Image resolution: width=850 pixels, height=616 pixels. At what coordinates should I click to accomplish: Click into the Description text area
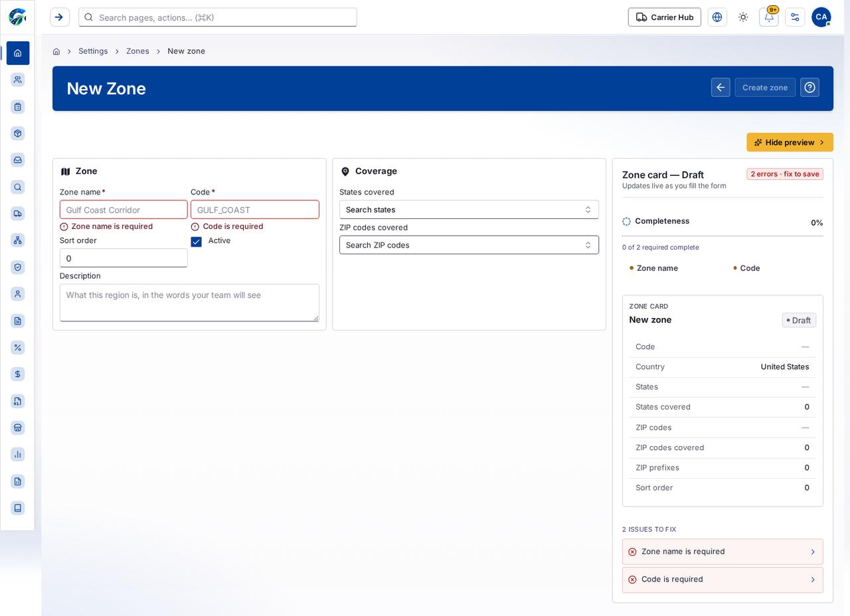point(189,303)
